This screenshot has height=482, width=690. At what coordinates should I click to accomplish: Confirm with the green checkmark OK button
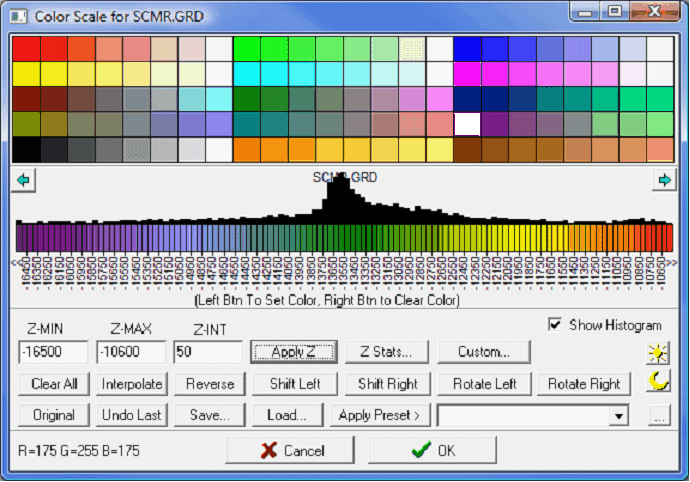(432, 450)
